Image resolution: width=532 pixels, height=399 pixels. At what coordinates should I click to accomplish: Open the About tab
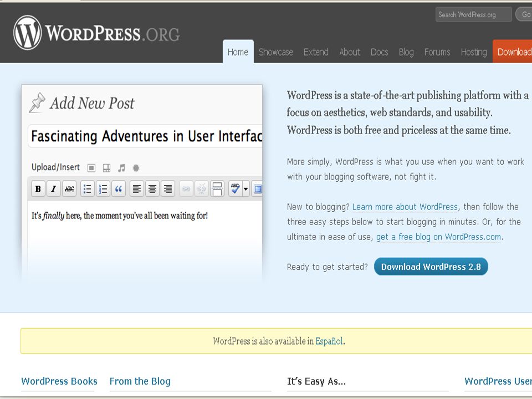[x=350, y=52]
